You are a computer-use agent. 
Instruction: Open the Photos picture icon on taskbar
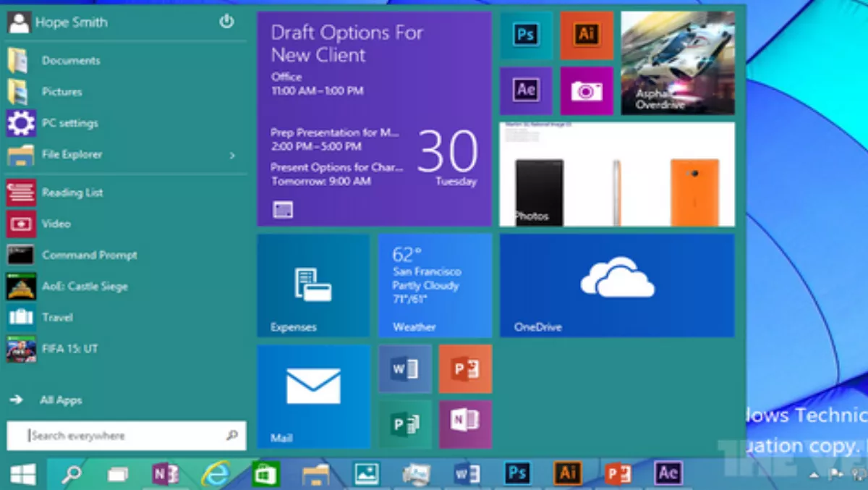367,474
